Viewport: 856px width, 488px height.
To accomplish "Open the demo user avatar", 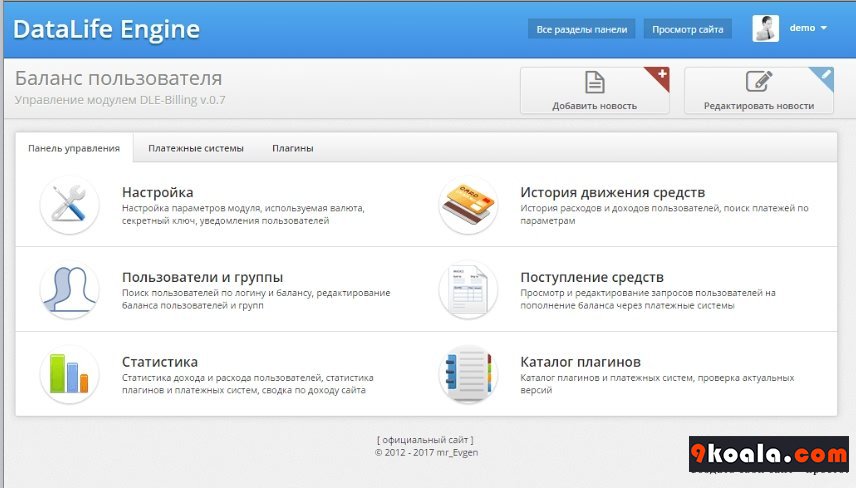I will coord(765,28).
